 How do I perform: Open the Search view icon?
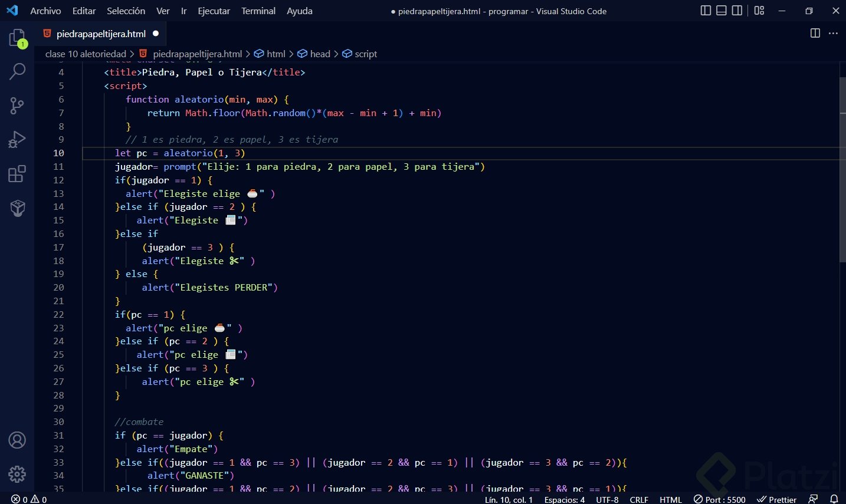17,71
